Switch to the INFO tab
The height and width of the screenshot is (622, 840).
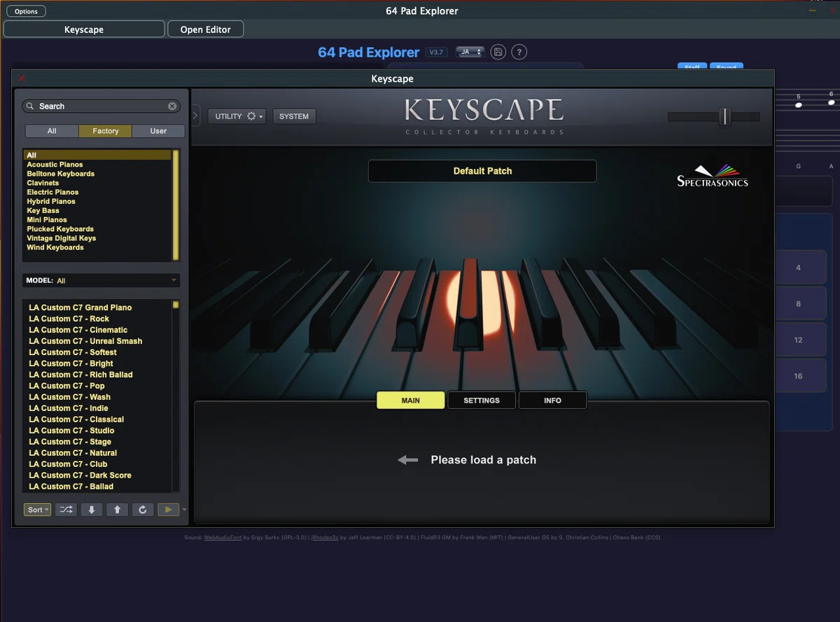click(x=552, y=400)
